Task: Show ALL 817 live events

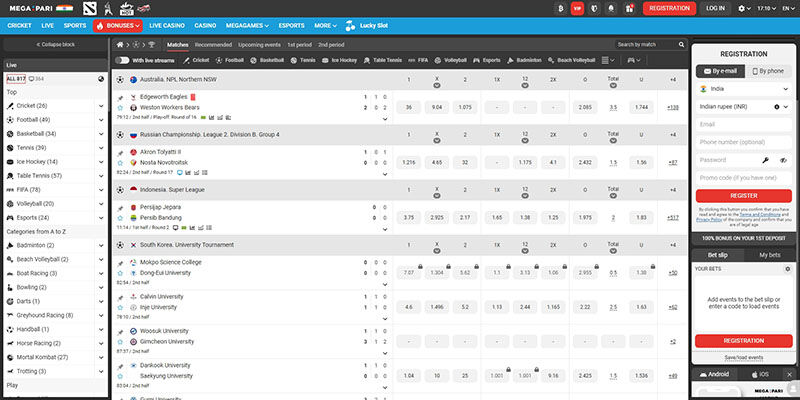Action: tap(16, 79)
